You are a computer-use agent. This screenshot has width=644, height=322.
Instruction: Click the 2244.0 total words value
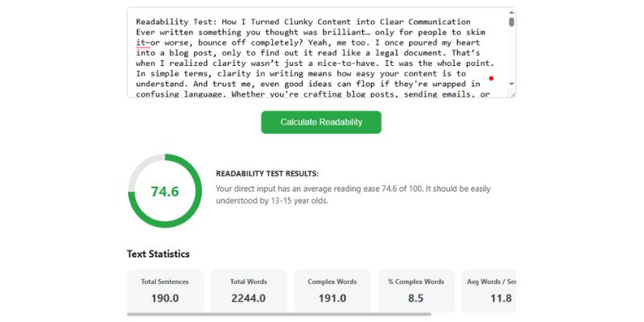pos(249,298)
